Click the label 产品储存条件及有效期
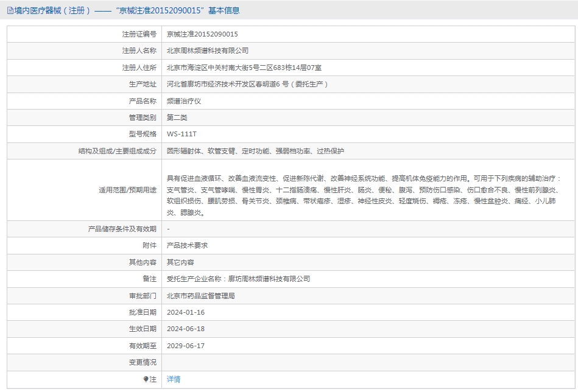The height and width of the screenshot is (392, 578). [122, 229]
